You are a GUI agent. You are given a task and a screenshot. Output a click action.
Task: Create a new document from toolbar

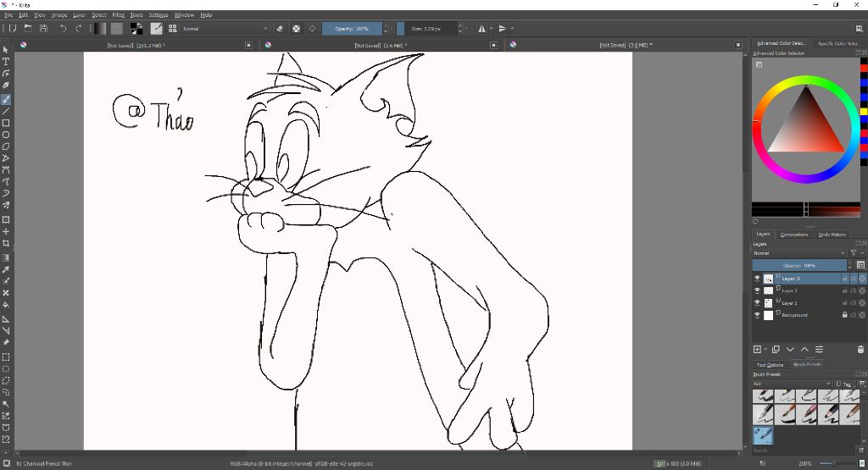click(x=13, y=28)
